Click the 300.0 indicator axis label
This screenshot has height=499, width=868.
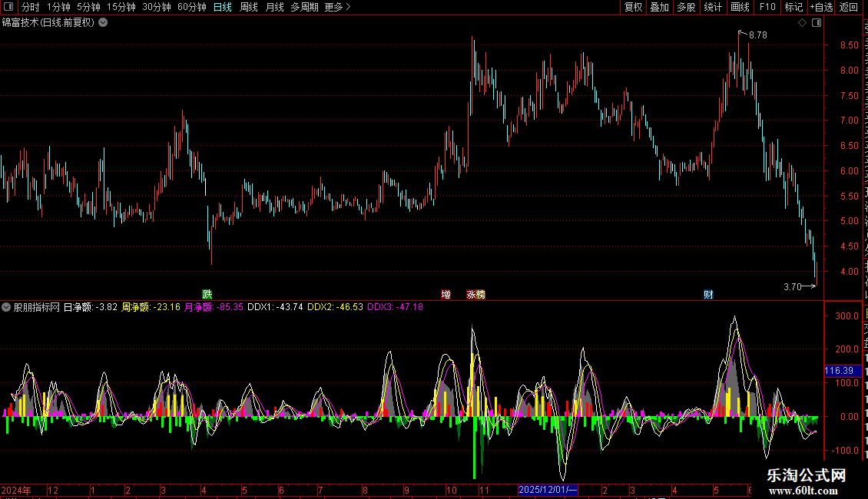(x=847, y=316)
